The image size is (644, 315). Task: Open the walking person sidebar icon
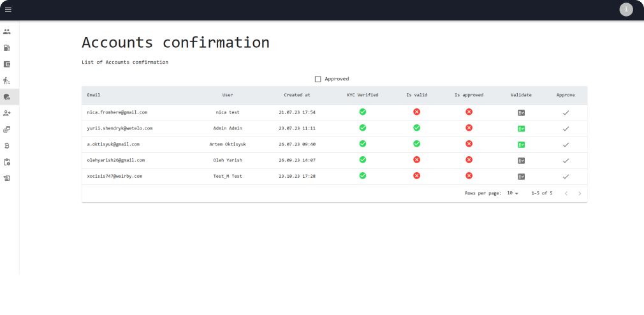coord(6,80)
